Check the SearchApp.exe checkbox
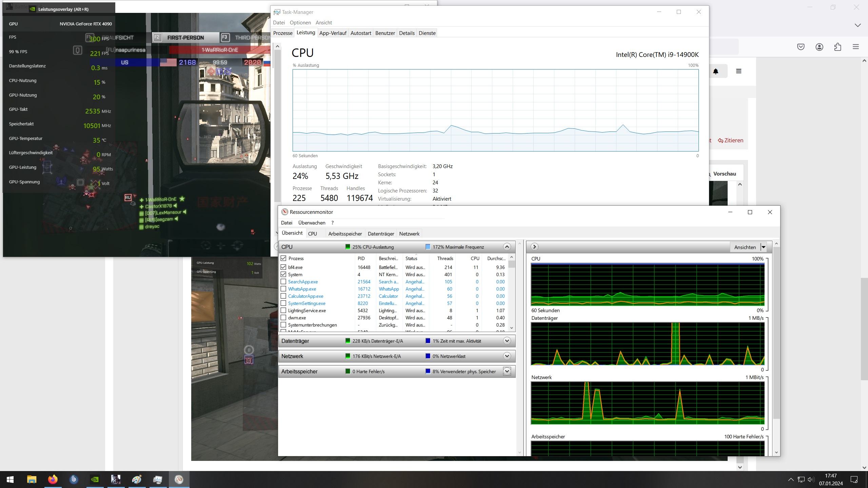 point(283,282)
